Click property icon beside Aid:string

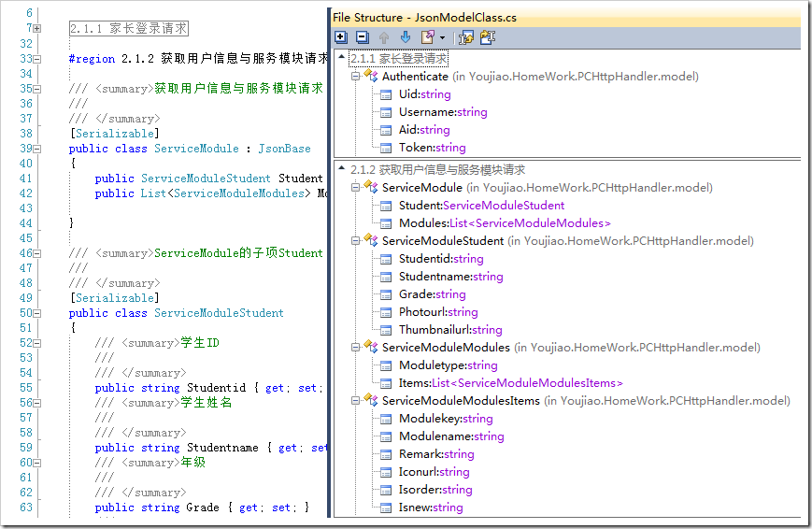coord(386,130)
